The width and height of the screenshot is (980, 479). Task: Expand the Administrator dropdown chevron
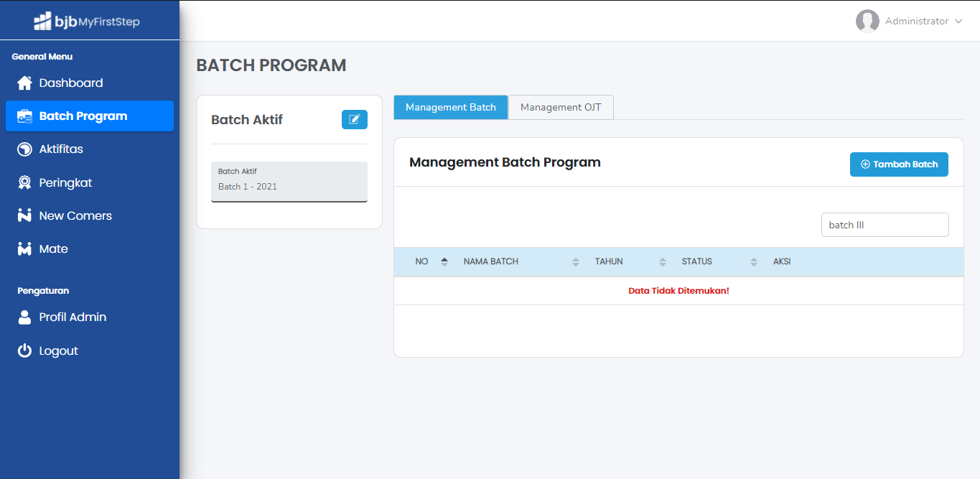958,22
